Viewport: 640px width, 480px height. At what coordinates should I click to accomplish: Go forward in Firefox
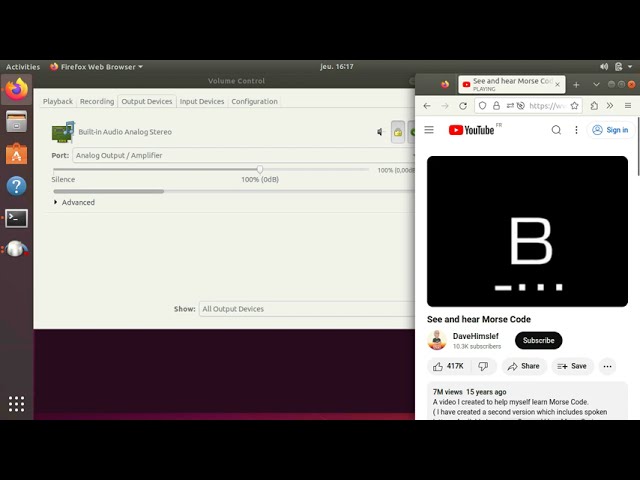445,106
